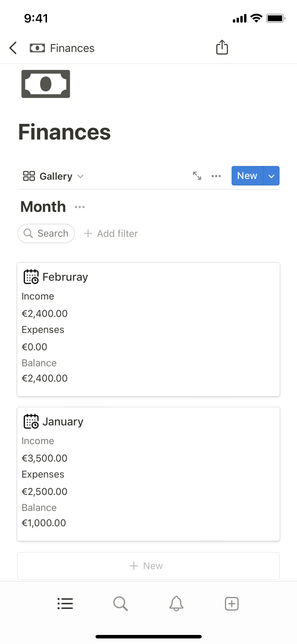Open database options three-dot menu
297x644 pixels.
click(216, 176)
